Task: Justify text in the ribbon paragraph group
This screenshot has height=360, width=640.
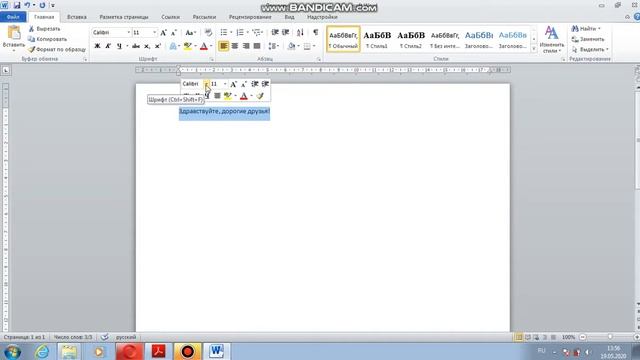Action: [x=257, y=46]
